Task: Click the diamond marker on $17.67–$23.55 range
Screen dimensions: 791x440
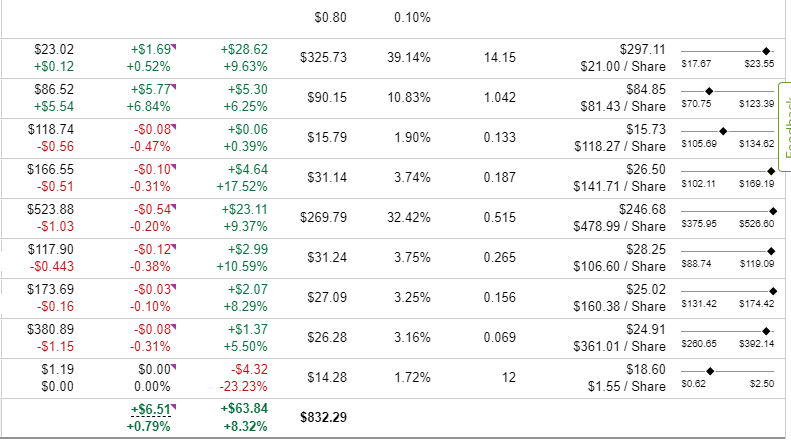Action: point(766,50)
